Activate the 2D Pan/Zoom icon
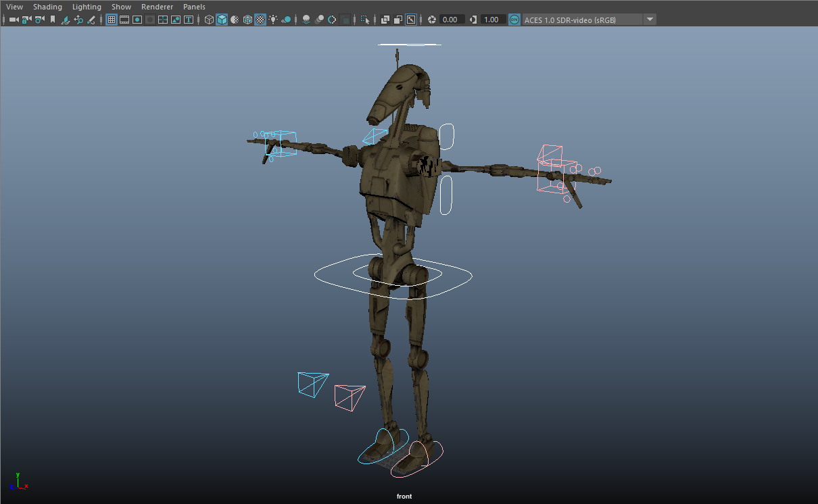The width and height of the screenshot is (818, 504). 78,20
